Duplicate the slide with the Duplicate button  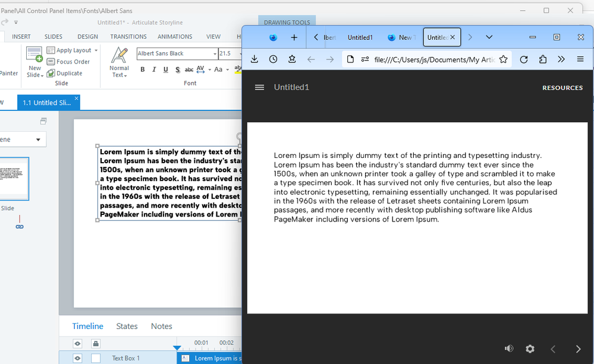(x=64, y=74)
